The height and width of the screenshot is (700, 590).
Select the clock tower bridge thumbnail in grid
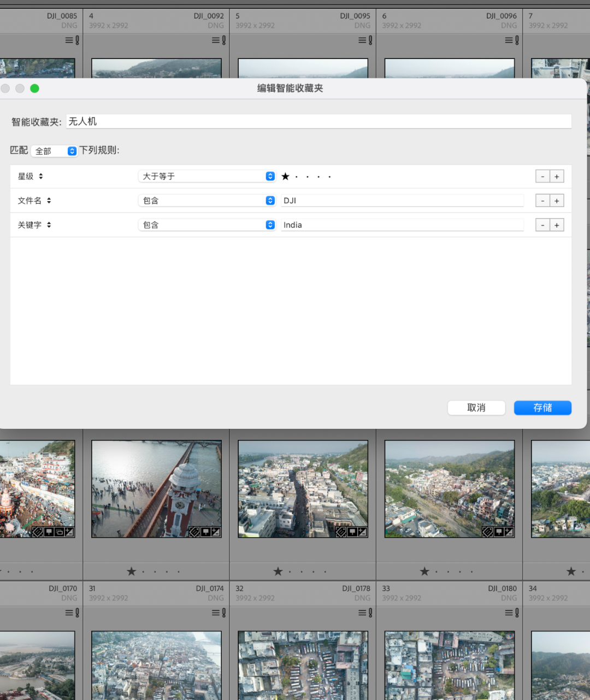(x=156, y=489)
